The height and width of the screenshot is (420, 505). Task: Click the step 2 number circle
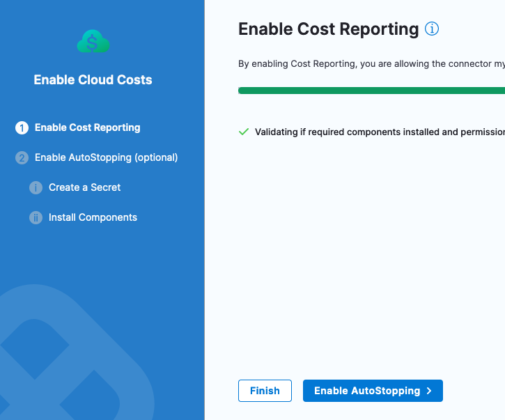[x=22, y=158]
